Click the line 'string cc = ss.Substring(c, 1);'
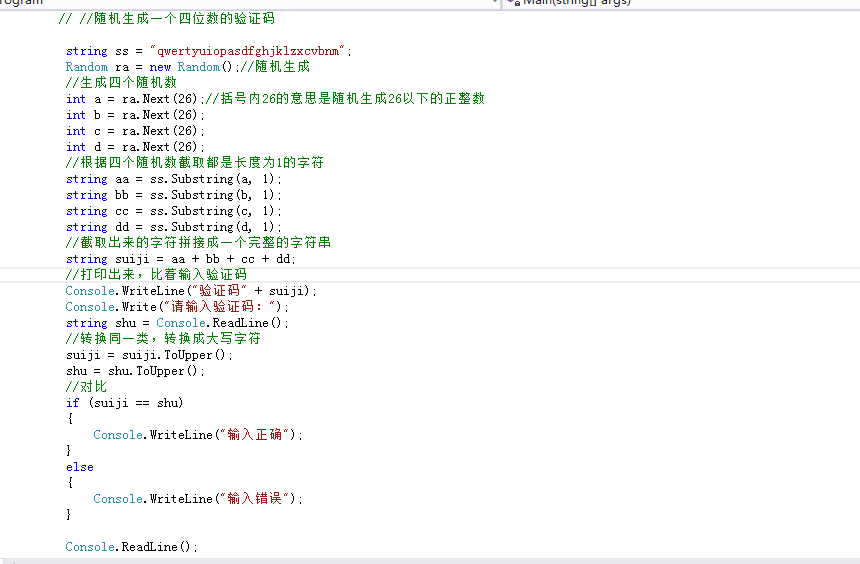The image size is (860, 564). click(x=173, y=211)
